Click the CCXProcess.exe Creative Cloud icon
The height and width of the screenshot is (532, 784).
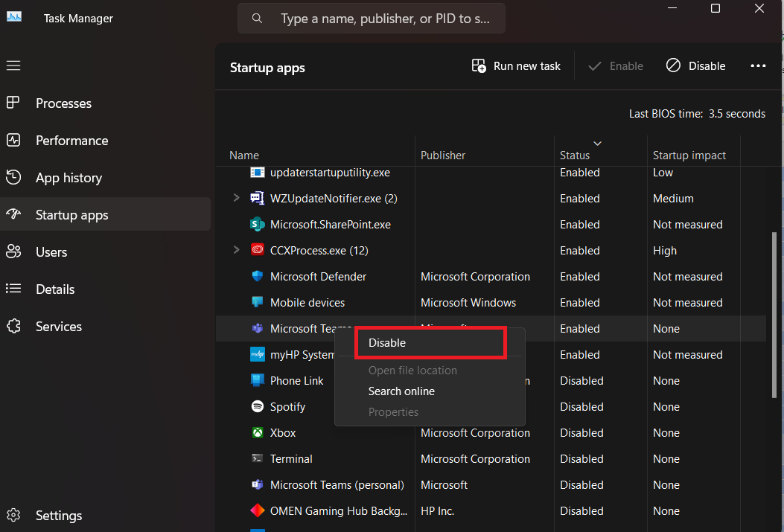click(x=257, y=249)
